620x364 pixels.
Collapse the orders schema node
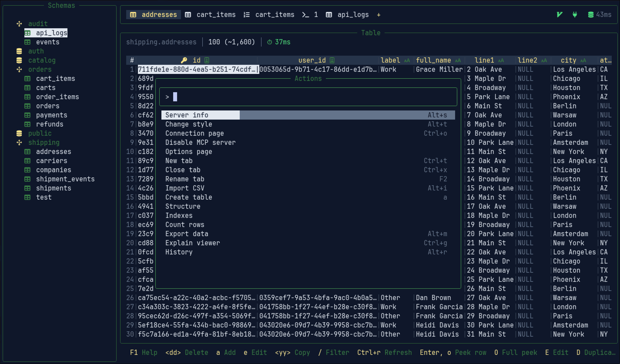pos(19,70)
